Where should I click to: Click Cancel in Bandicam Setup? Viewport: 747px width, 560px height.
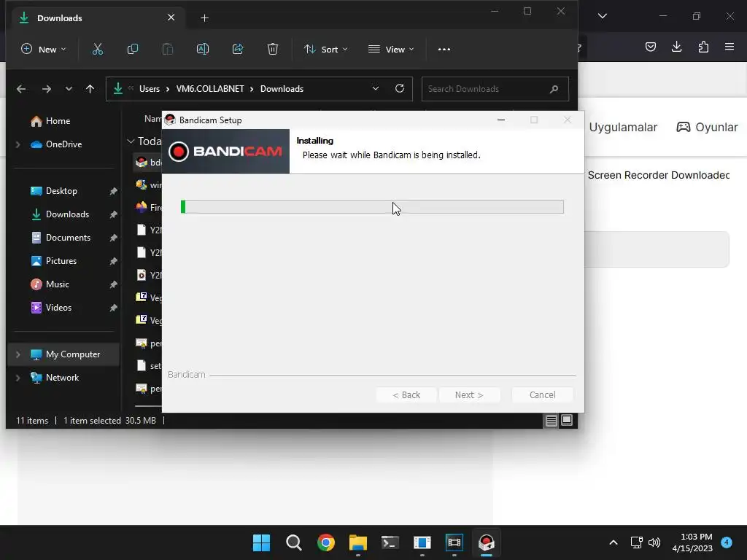point(542,394)
